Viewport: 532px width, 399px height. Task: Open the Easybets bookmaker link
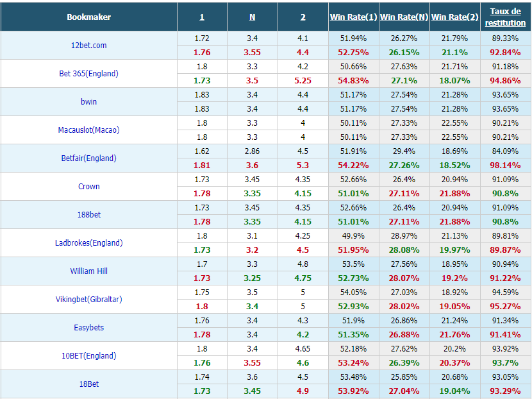pos(88,327)
